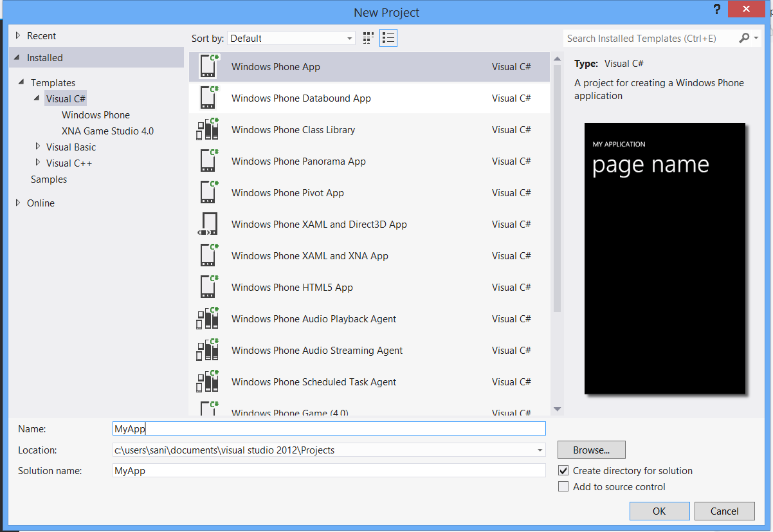The height and width of the screenshot is (532, 773).
Task: Select 'Windows Phone Audio Streaming Agent' text
Action: pos(317,351)
